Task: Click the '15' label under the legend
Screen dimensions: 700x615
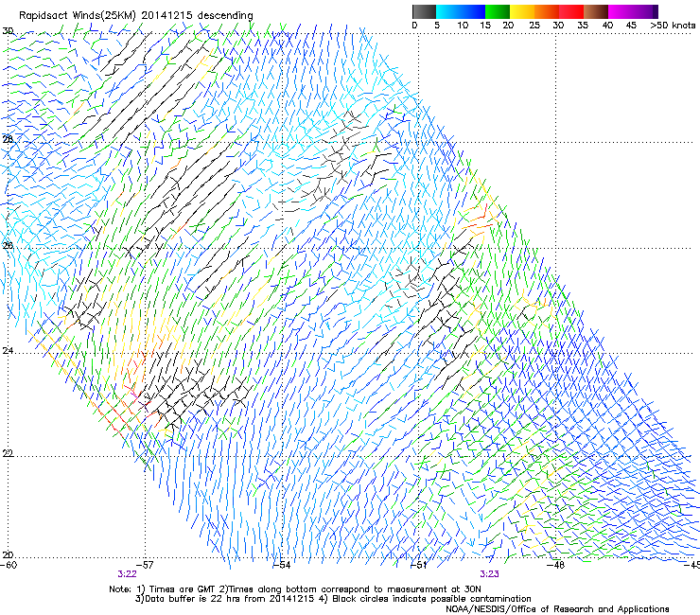Action: [485, 26]
